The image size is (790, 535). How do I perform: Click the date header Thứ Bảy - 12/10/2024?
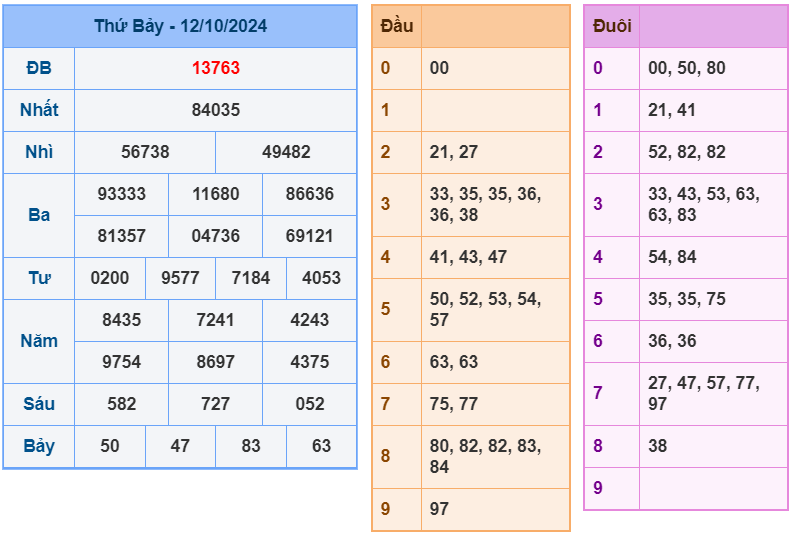pos(180,26)
